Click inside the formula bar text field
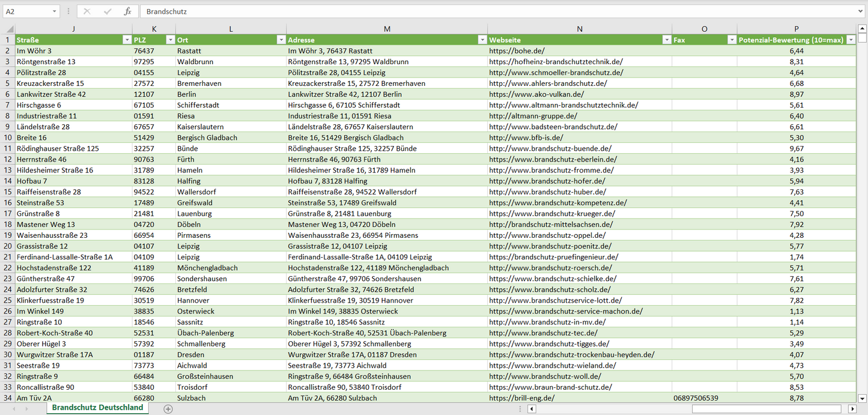868x415 pixels. (481, 11)
